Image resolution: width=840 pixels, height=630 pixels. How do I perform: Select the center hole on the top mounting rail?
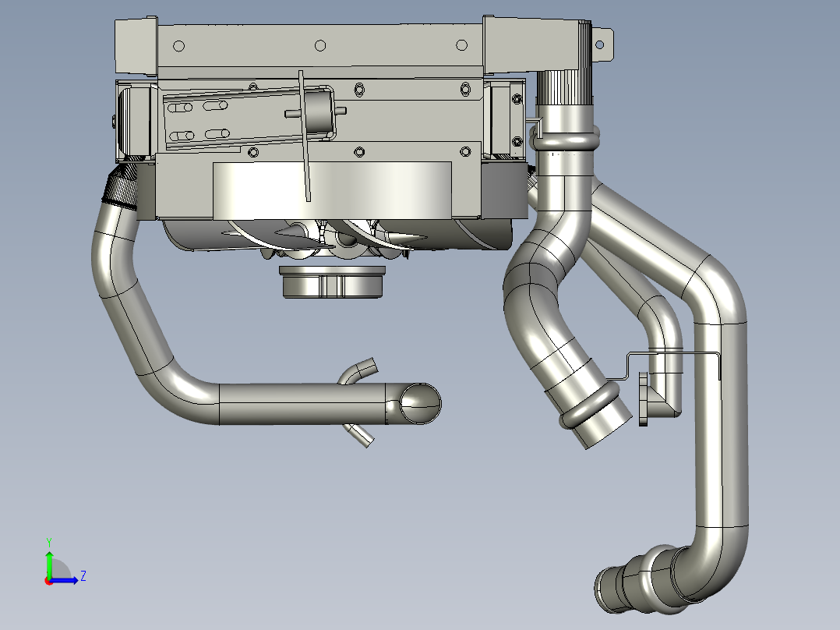tap(320, 45)
